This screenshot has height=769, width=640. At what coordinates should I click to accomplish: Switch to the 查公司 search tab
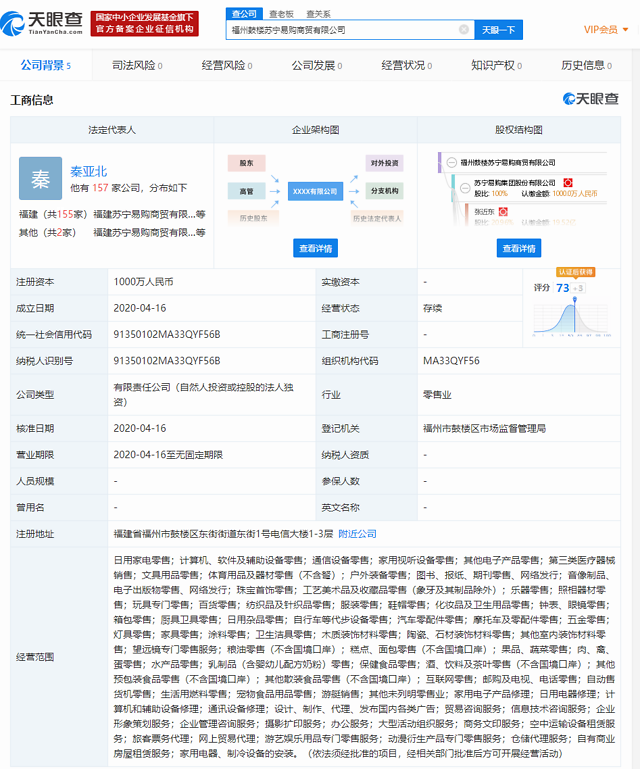244,14
